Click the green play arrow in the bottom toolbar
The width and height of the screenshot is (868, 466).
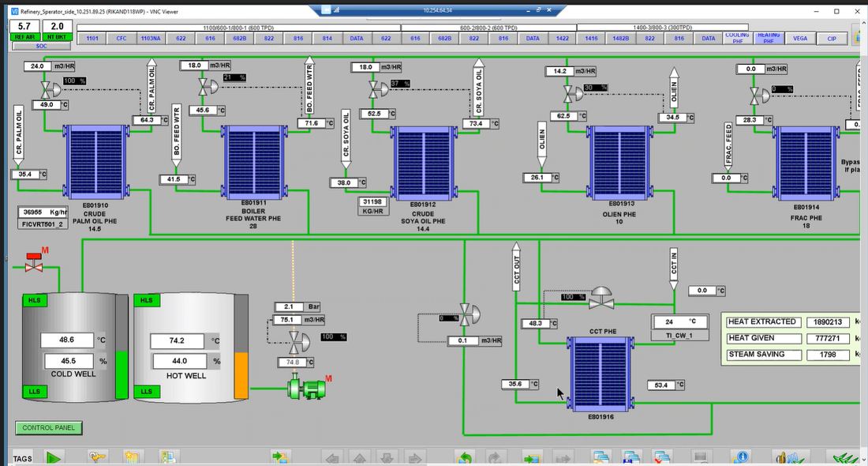[53, 458]
